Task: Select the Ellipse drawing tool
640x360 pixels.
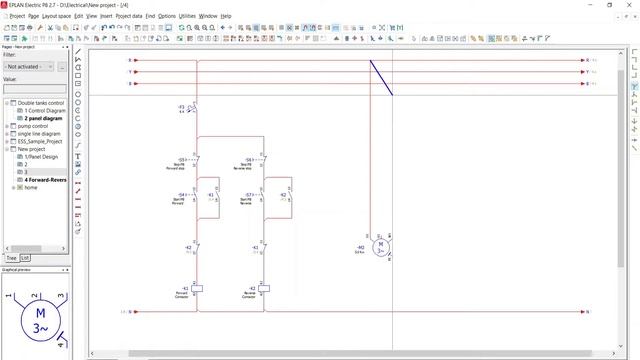Action: point(78,134)
